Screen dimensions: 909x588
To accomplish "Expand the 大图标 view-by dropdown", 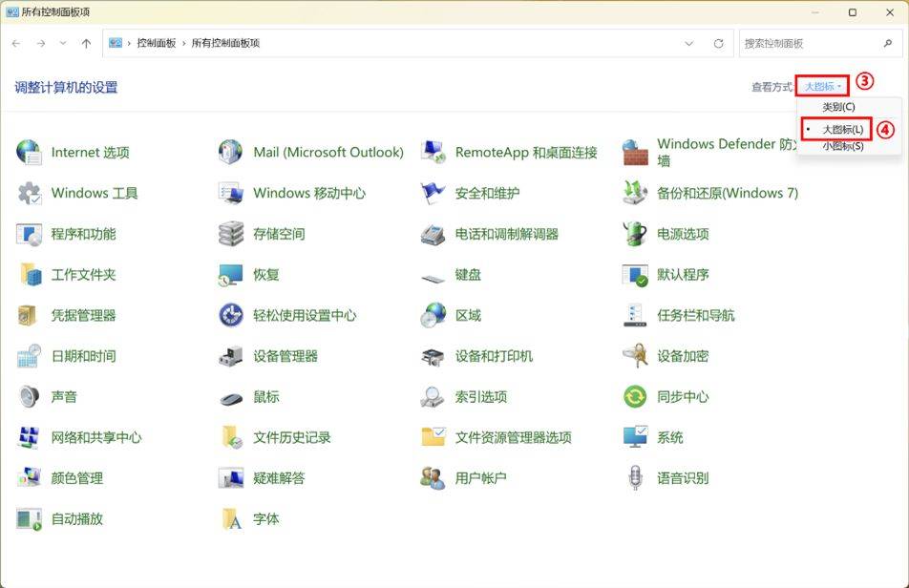I will [x=822, y=86].
